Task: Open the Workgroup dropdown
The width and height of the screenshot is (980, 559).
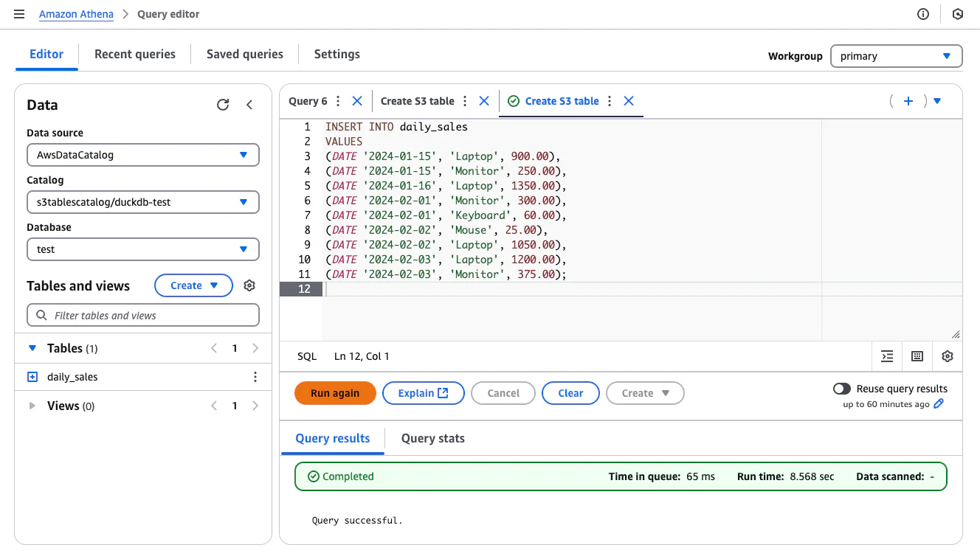Action: coord(897,56)
